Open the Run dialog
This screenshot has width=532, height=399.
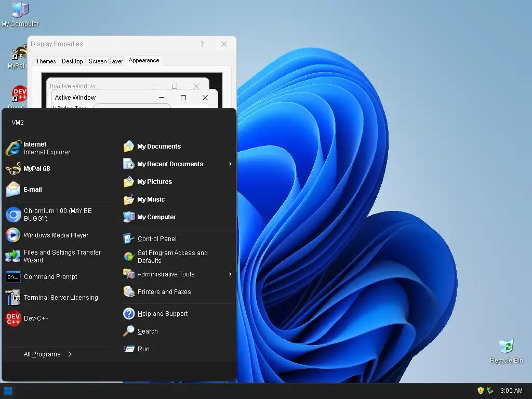pos(178,349)
